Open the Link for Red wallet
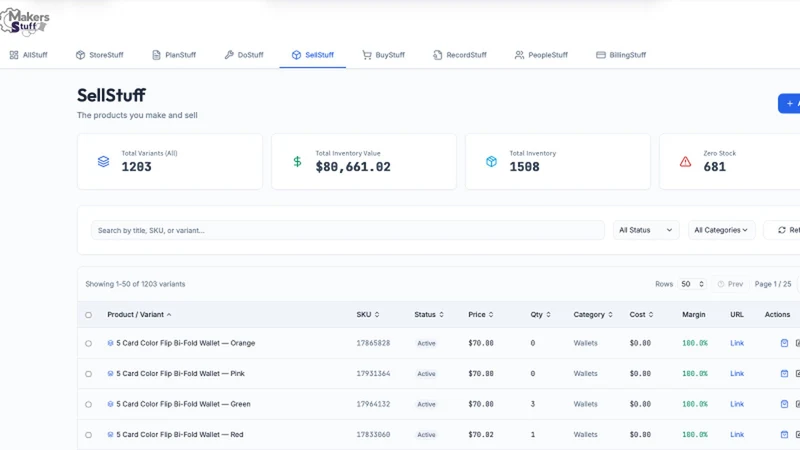Screen dimensions: 800x450 pyautogui.click(x=737, y=434)
